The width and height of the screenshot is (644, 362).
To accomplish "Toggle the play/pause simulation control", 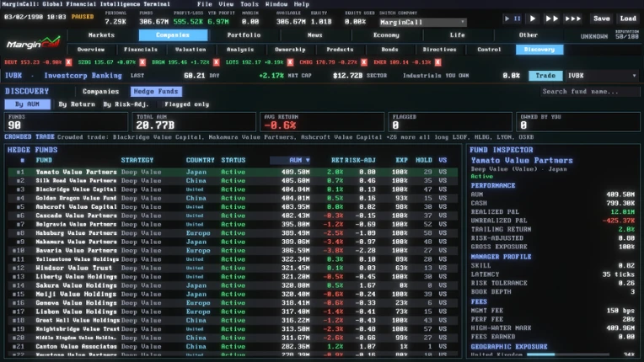I will 513,19.
